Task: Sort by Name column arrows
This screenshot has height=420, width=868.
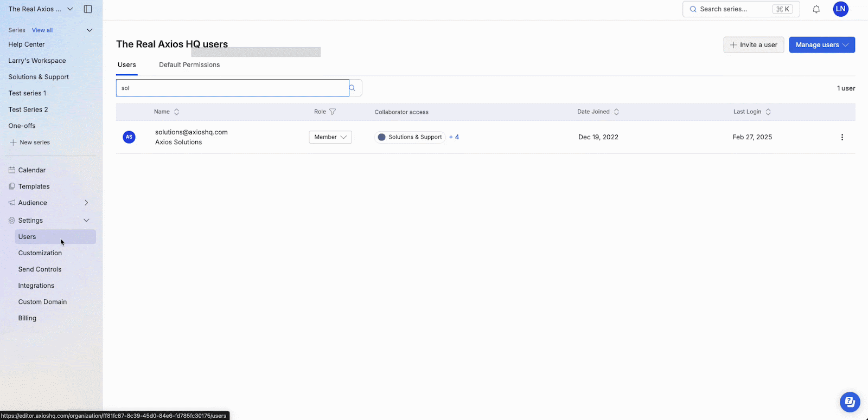Action: pos(176,112)
